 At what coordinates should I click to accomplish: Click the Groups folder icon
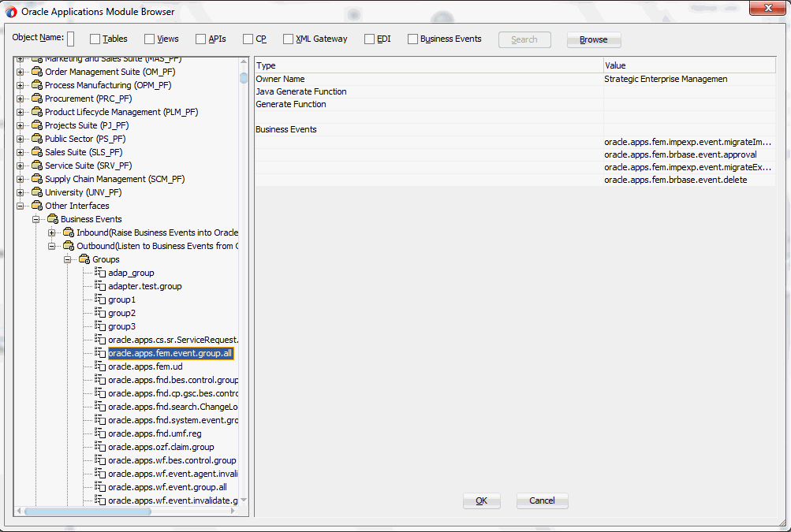click(84, 259)
